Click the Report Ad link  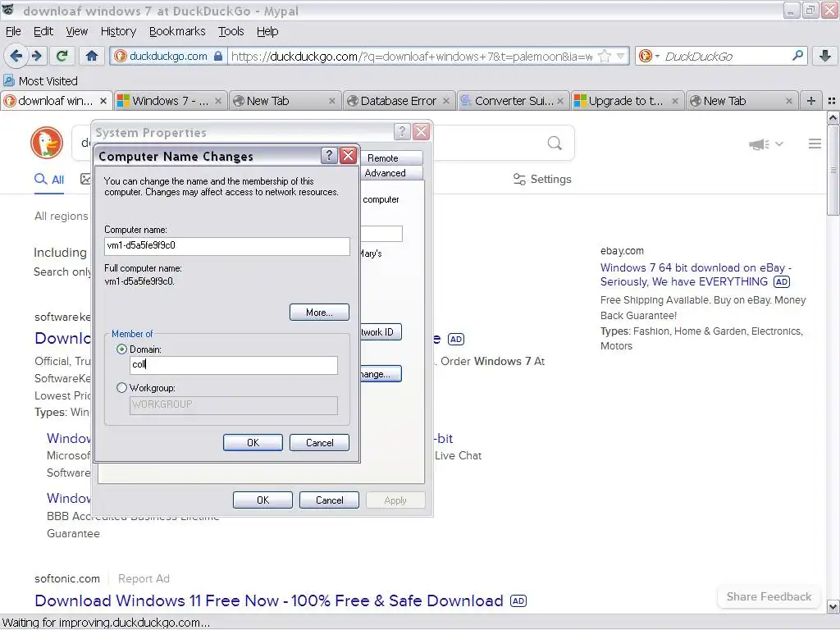pos(144,578)
